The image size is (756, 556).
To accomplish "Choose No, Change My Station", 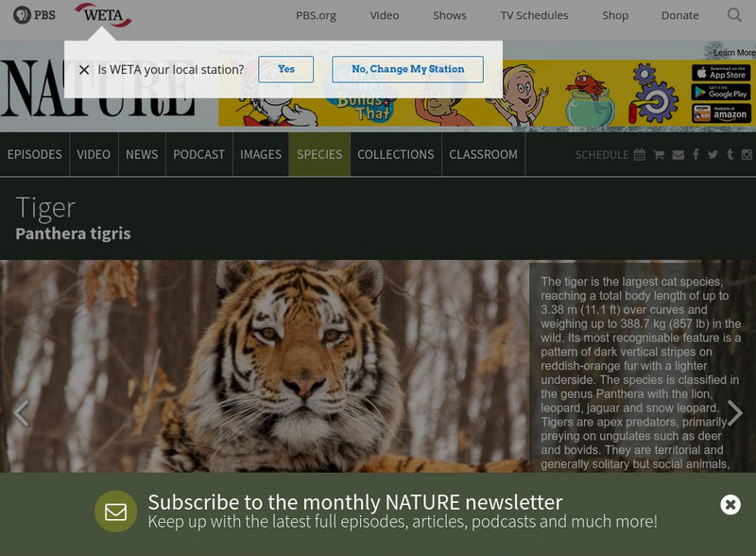I will [408, 69].
